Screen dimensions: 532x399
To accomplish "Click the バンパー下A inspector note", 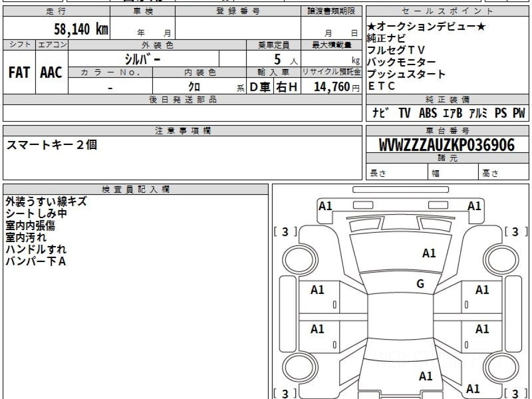I will [35, 261].
